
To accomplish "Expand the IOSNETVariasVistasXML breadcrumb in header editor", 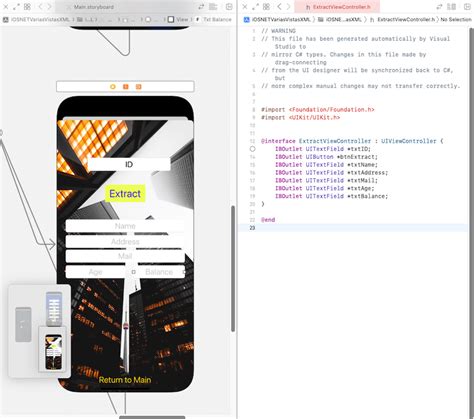I will pyautogui.click(x=277, y=20).
